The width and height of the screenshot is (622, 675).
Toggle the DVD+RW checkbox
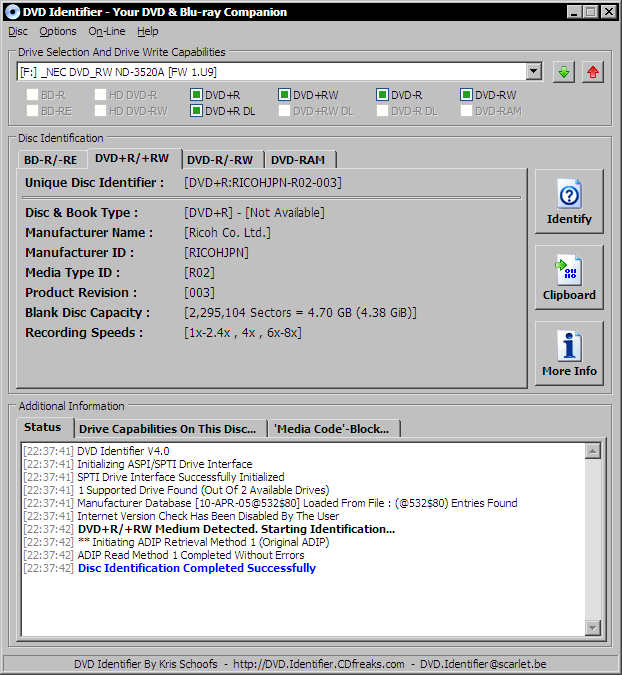pos(284,95)
